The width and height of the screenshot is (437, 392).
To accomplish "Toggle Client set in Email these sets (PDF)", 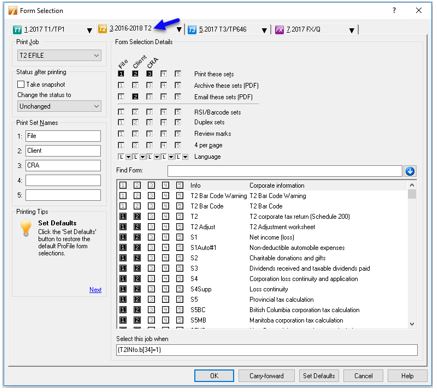I will tap(135, 97).
